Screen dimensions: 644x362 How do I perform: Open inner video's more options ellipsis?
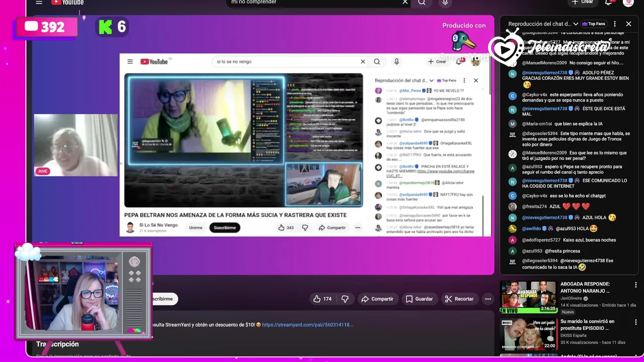[x=358, y=227]
